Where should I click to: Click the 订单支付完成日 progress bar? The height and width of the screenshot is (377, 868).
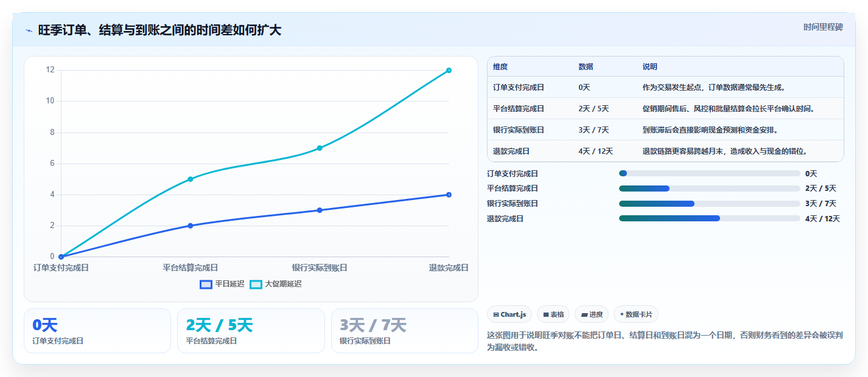pos(709,173)
